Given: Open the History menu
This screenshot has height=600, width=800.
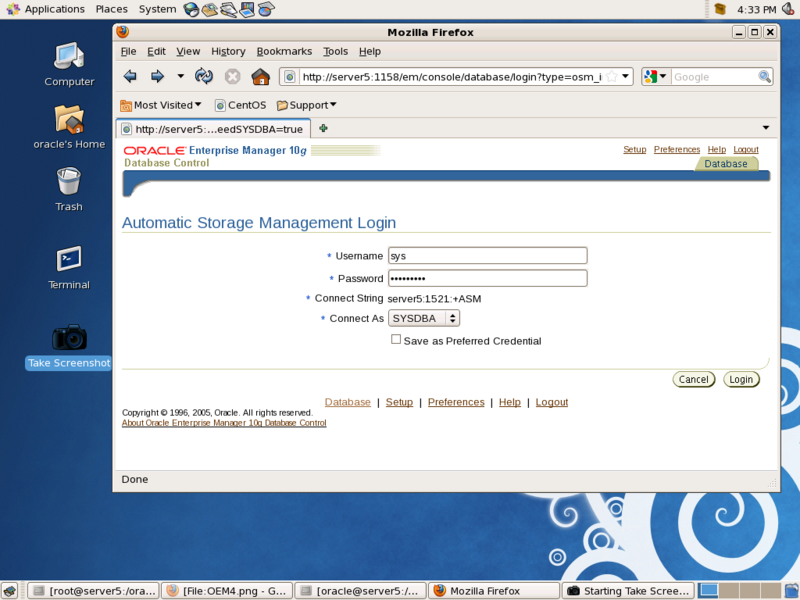Looking at the screenshot, I should coord(228,52).
